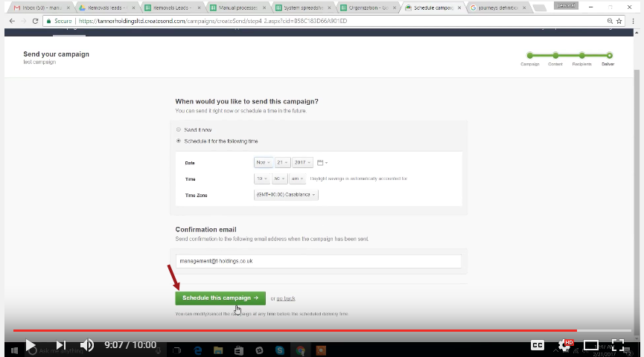Open the calendar date picker icon
644x357 pixels.
[x=320, y=162]
